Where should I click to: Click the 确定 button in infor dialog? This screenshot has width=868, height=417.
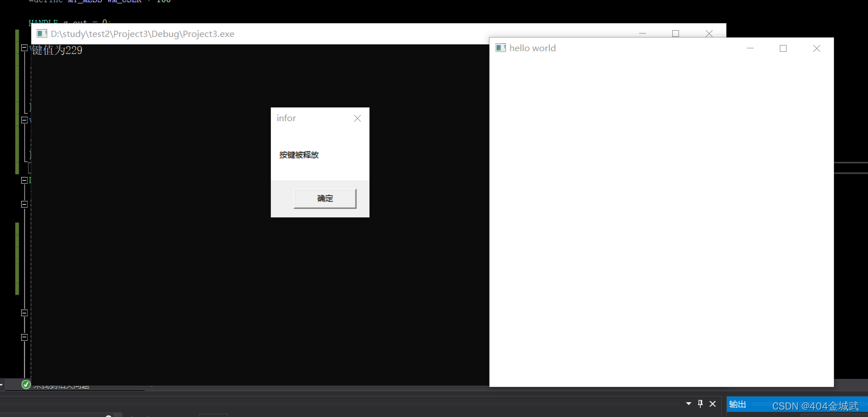tap(325, 199)
